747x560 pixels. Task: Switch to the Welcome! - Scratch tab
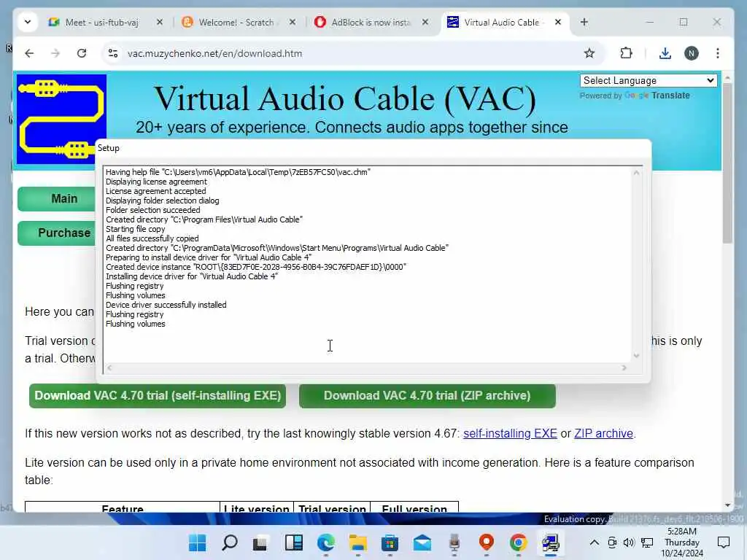pos(236,23)
